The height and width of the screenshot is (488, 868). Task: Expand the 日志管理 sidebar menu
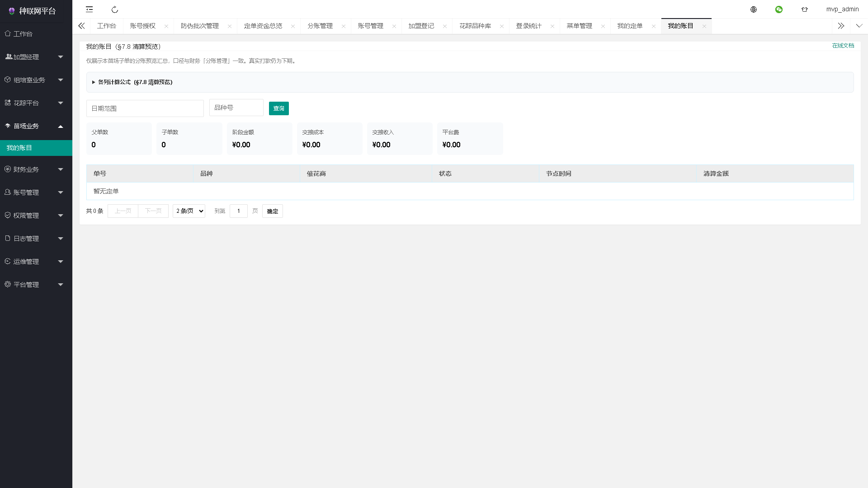36,239
